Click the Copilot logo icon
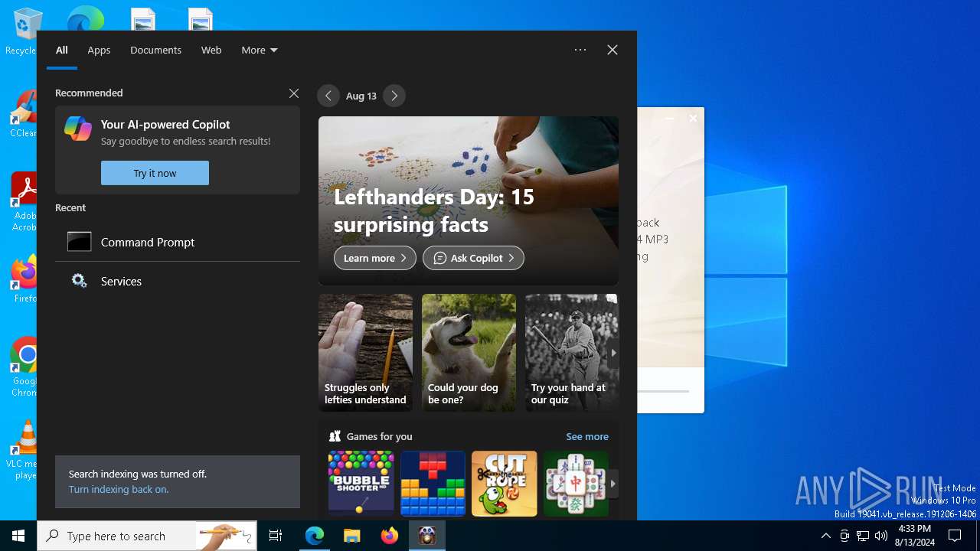Screen dimensions: 980x551 pyautogui.click(x=78, y=129)
